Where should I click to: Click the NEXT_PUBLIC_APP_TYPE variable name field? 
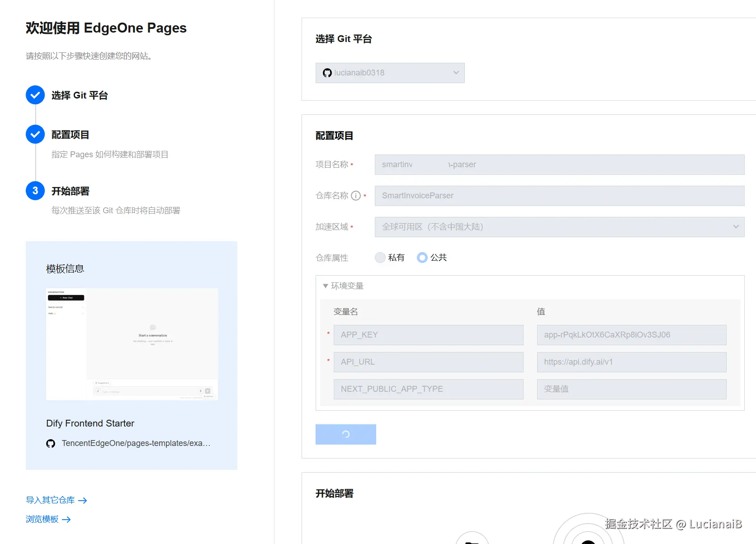[x=428, y=389]
